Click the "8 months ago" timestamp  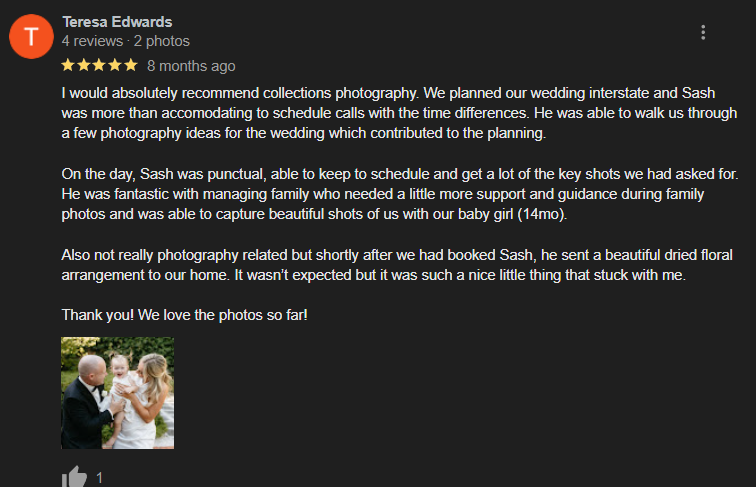(191, 66)
